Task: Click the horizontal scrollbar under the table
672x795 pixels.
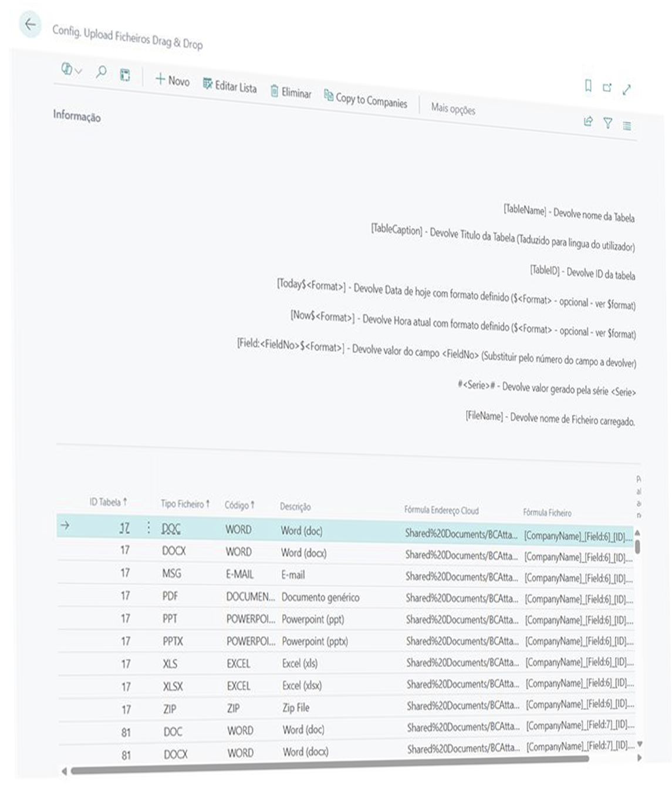Action: (x=329, y=765)
